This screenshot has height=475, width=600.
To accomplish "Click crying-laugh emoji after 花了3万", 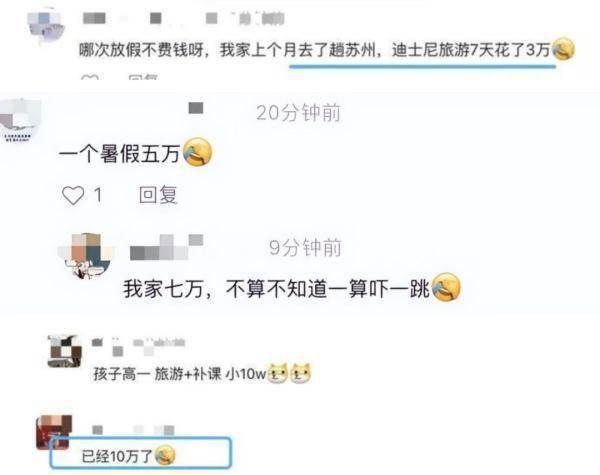I will [563, 49].
